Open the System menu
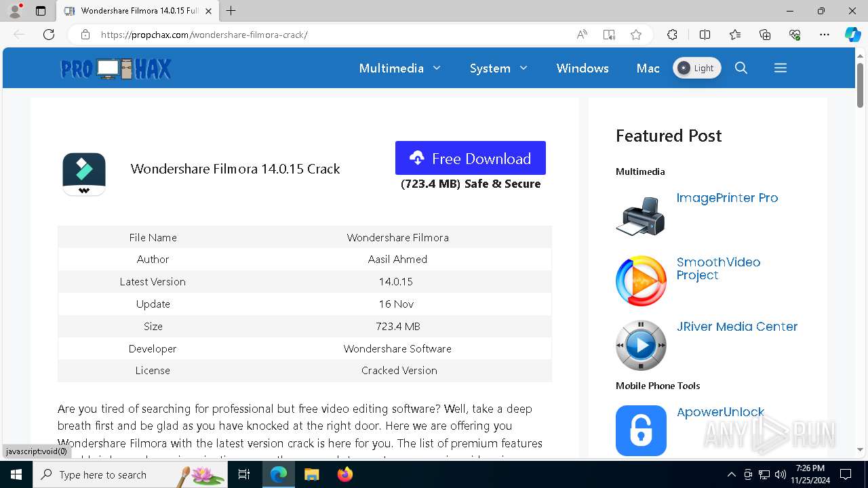This screenshot has height=488, width=868. tap(490, 68)
